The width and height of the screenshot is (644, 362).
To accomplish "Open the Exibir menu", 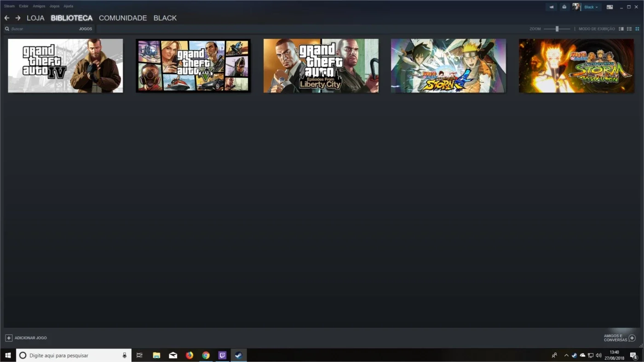I will pos(23,6).
